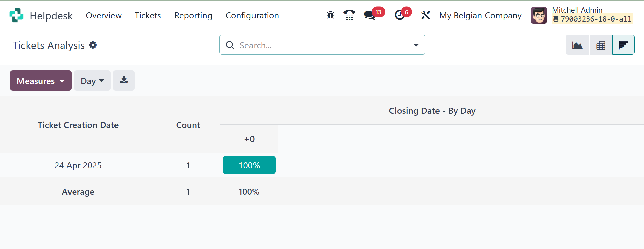This screenshot has width=644, height=249.
Task: Open the debug bug icon menu
Action: click(330, 15)
